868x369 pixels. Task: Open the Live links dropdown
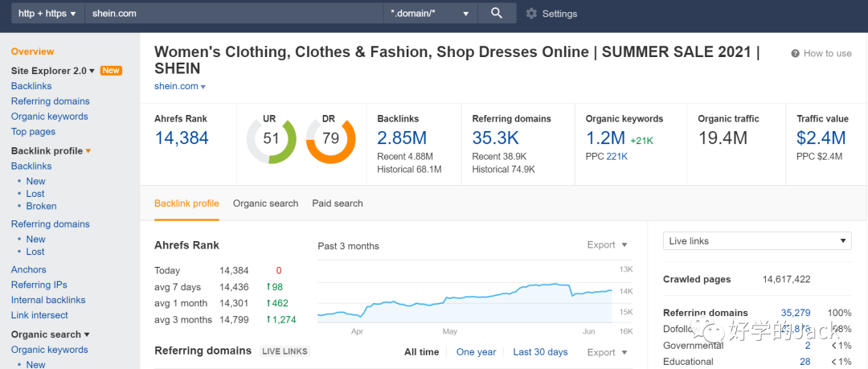click(x=757, y=241)
